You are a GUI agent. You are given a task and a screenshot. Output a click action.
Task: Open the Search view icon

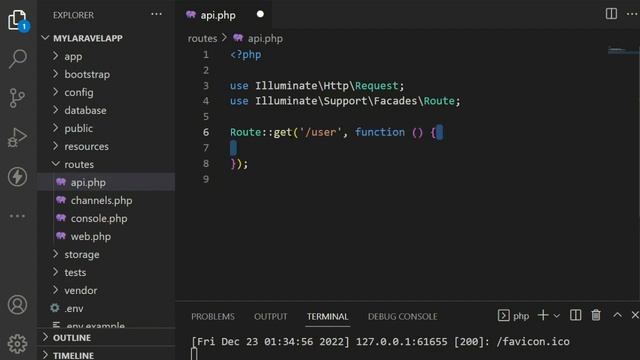point(18,59)
